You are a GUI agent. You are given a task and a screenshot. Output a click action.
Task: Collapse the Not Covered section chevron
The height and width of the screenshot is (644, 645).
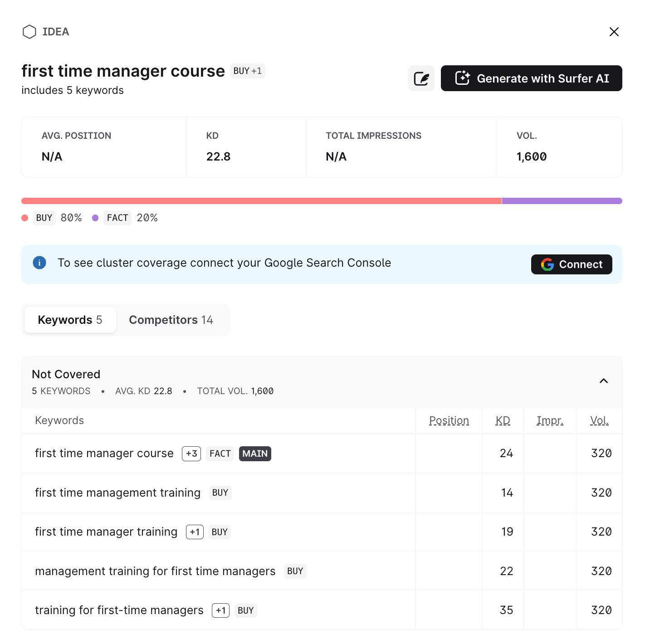pyautogui.click(x=603, y=381)
